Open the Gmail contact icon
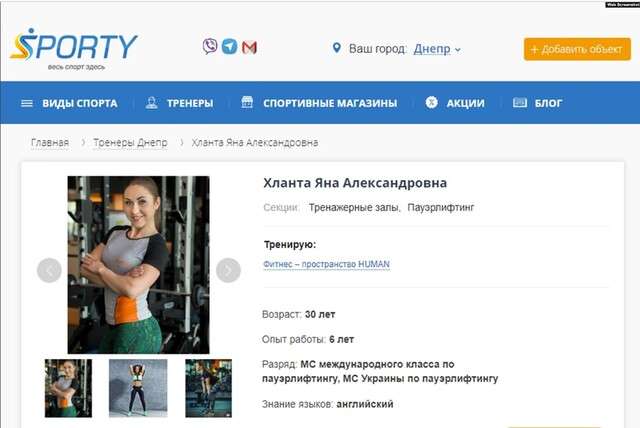 click(249, 48)
